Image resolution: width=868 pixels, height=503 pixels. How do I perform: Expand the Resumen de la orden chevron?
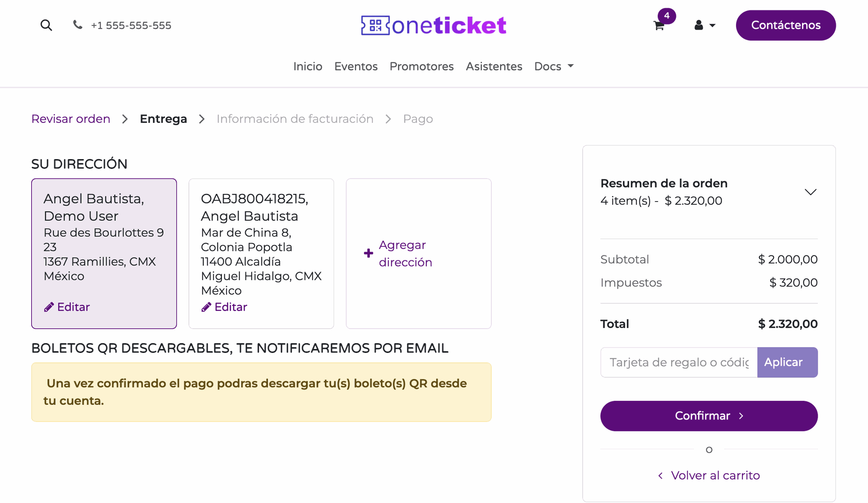[811, 192]
